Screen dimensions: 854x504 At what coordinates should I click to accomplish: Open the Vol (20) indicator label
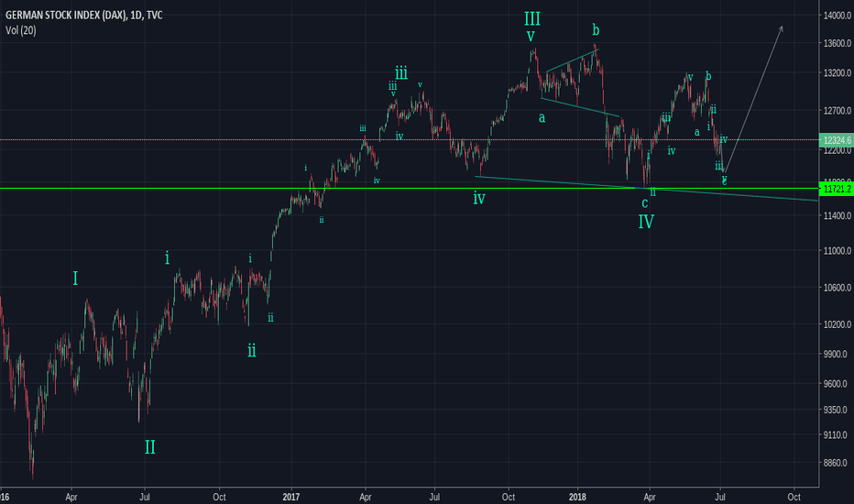(21, 30)
